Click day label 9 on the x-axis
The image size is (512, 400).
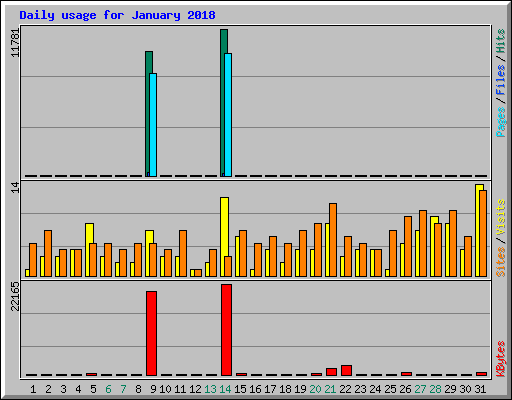pyautogui.click(x=153, y=389)
